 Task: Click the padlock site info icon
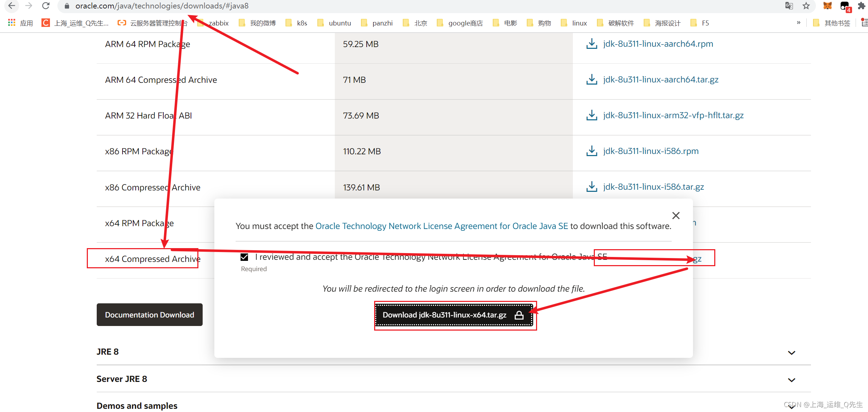[x=67, y=6]
